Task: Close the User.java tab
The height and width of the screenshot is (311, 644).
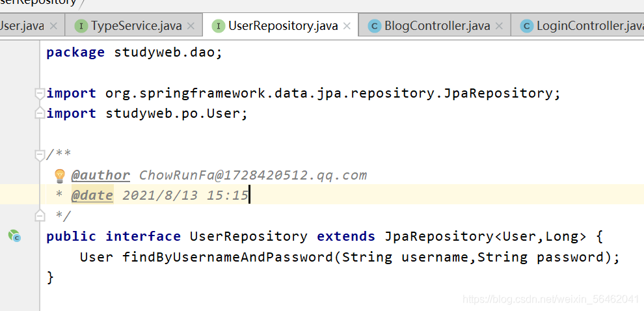Action: point(53,26)
